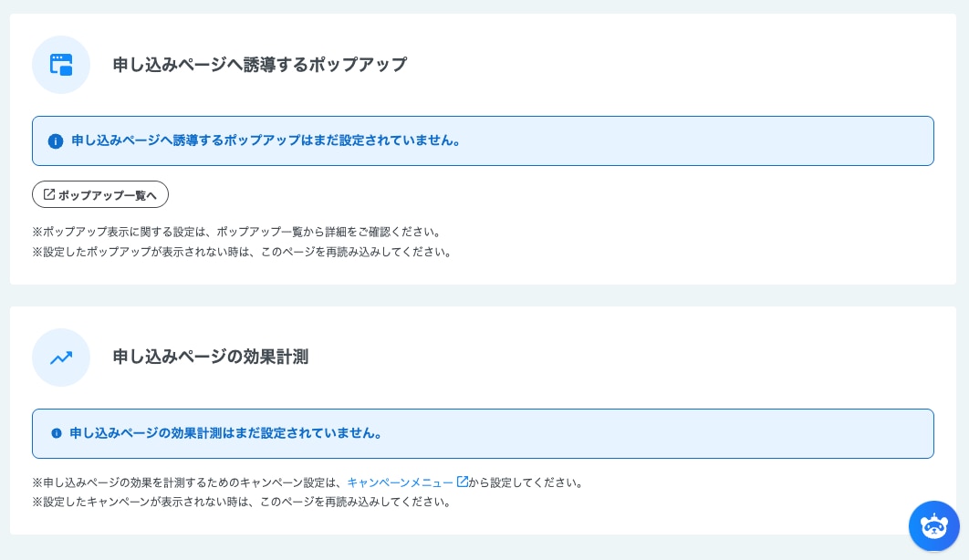Select the ポップアップはまだ設定されていません alert message

click(266, 141)
